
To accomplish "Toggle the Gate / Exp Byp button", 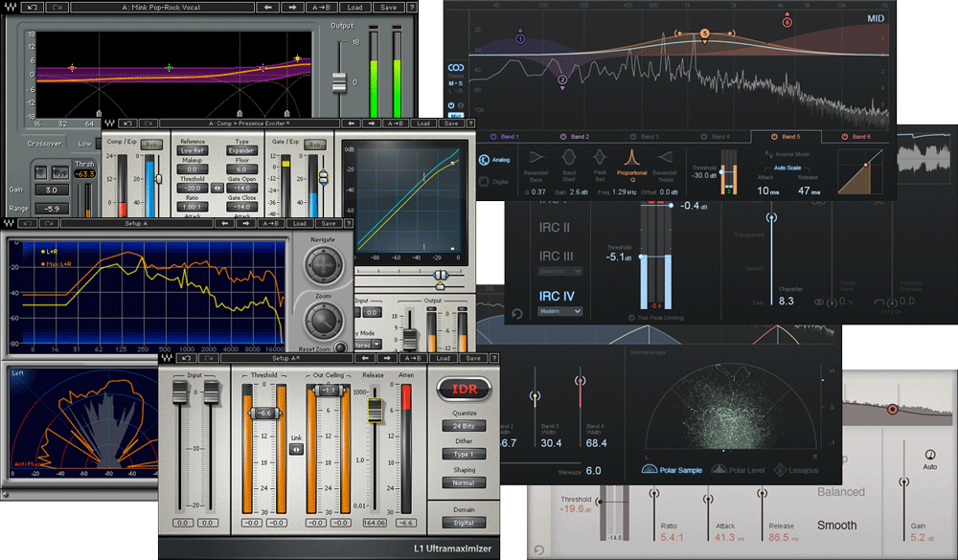I will 314,145.
